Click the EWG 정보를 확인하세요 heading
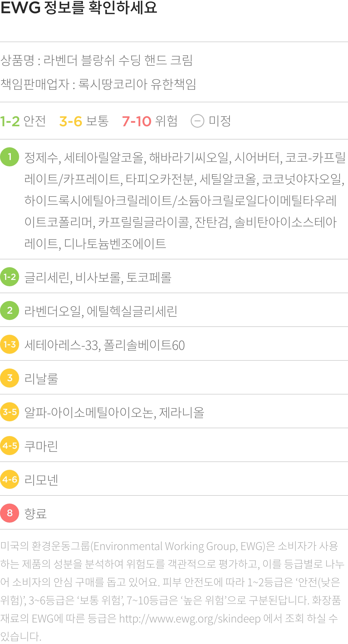348x644 pixels. click(79, 8)
